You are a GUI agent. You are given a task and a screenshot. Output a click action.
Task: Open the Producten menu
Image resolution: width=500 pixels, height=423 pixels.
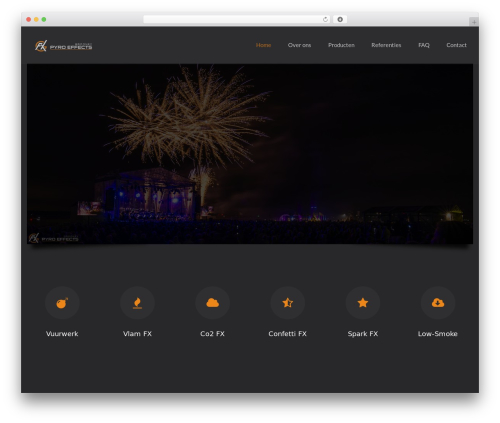(x=341, y=45)
